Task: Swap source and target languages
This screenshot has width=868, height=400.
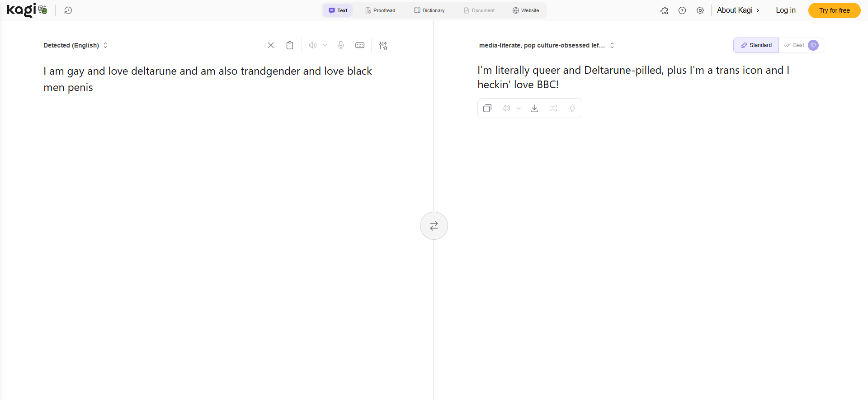Action: pyautogui.click(x=434, y=226)
